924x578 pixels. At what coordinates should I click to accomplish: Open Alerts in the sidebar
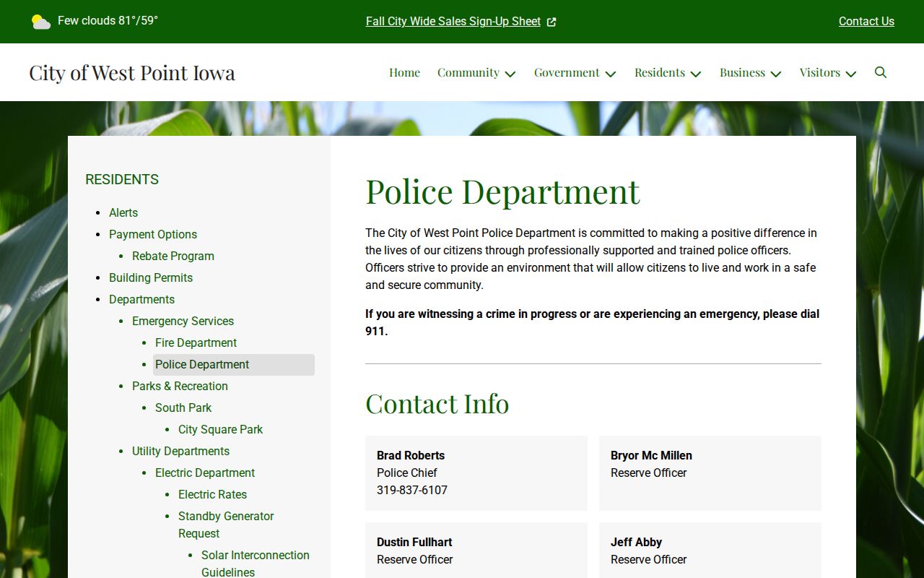click(x=123, y=212)
